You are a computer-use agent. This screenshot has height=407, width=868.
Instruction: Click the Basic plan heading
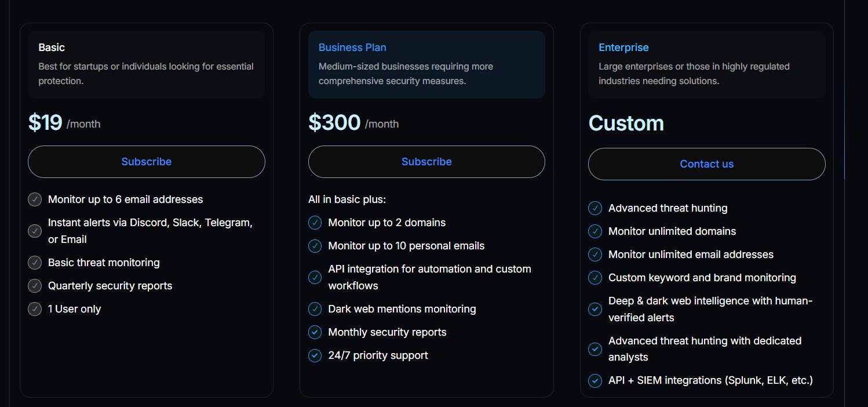(x=52, y=47)
